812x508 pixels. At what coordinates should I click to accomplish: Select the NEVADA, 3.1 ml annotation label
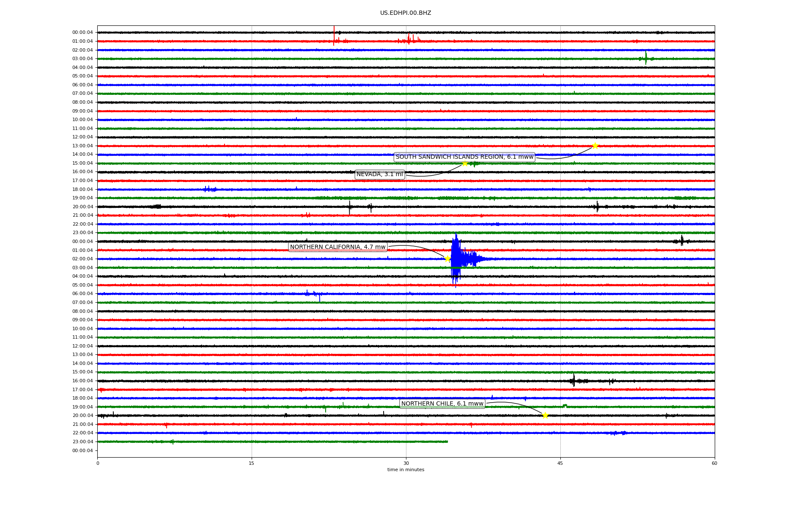pyautogui.click(x=380, y=174)
